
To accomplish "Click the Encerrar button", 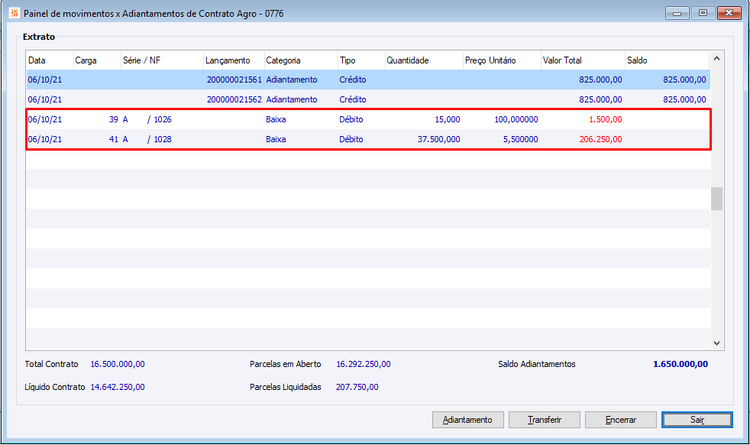I will tap(621, 420).
